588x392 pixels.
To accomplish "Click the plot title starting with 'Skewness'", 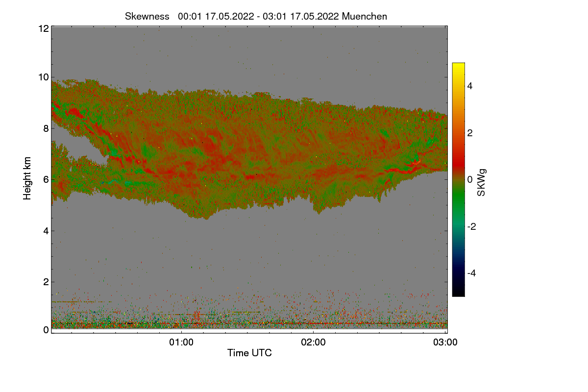I will 256,16.
